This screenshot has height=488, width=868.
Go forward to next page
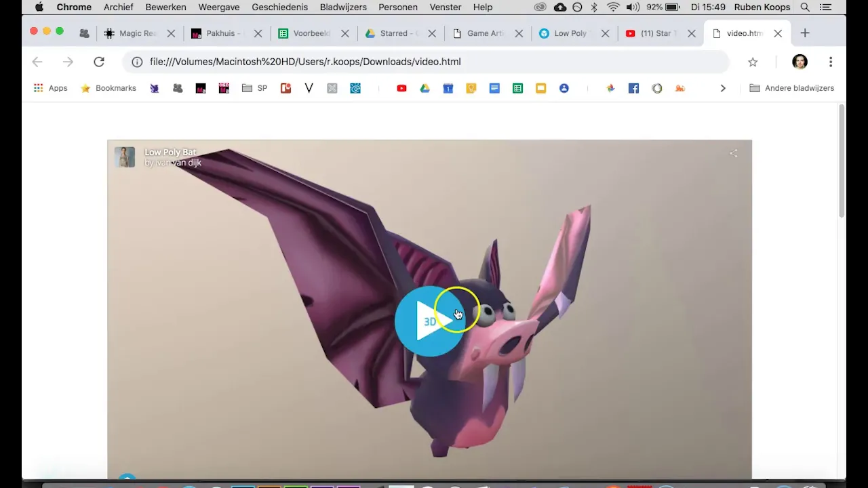pos(68,62)
